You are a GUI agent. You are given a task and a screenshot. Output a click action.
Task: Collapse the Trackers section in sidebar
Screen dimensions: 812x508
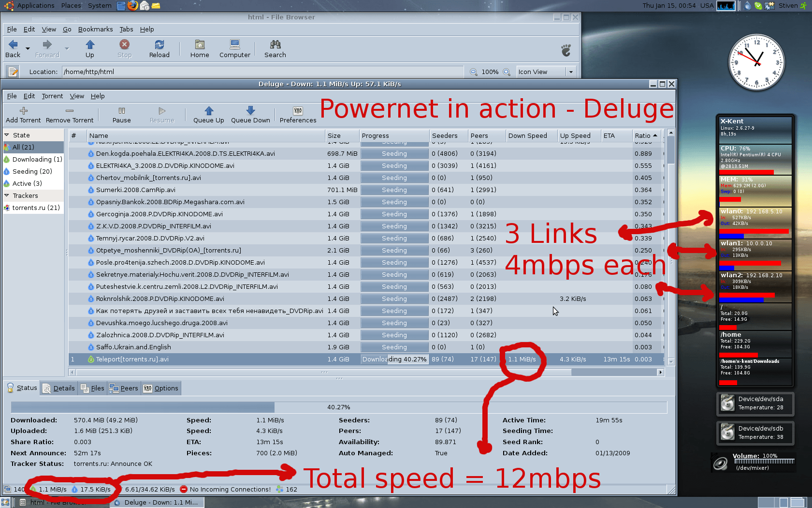coord(7,195)
